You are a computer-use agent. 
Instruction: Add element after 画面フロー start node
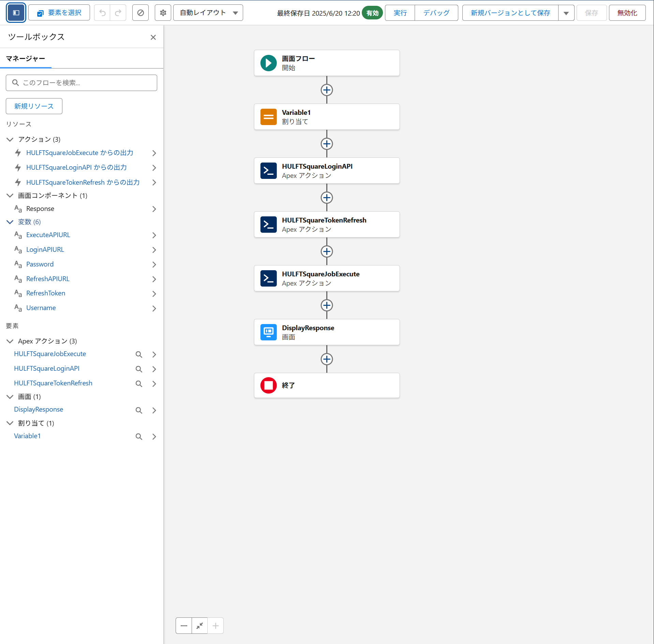click(x=327, y=90)
